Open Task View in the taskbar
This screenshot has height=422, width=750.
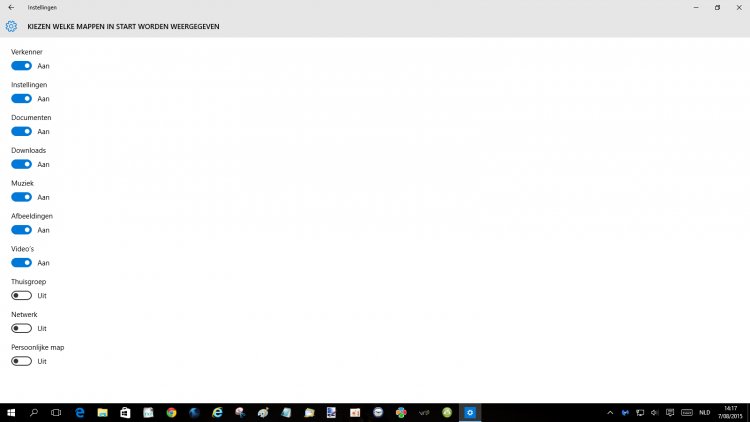[x=56, y=412]
